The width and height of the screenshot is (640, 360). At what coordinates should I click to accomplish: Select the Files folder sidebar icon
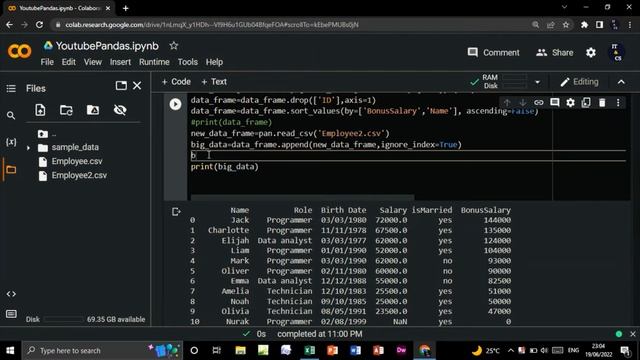(x=11, y=169)
